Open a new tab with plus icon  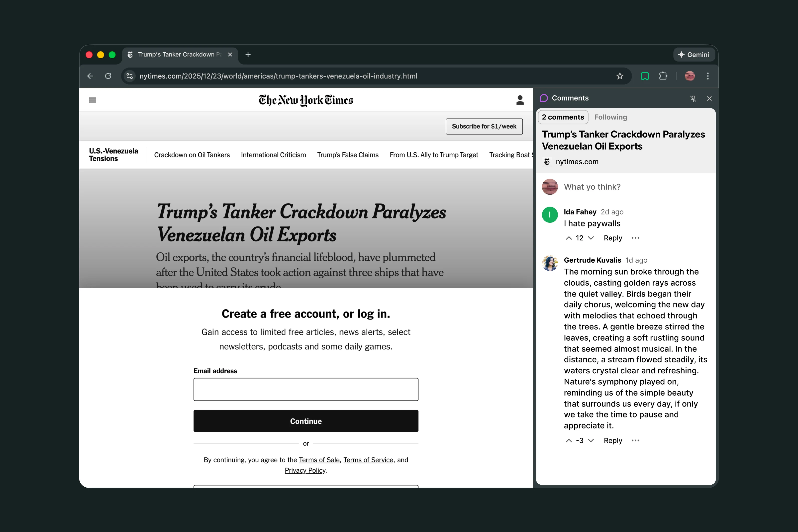[248, 55]
